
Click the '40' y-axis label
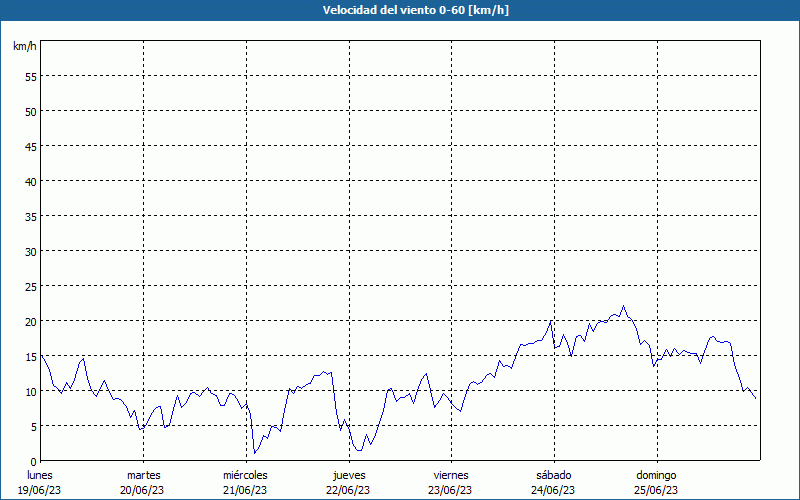point(31,182)
